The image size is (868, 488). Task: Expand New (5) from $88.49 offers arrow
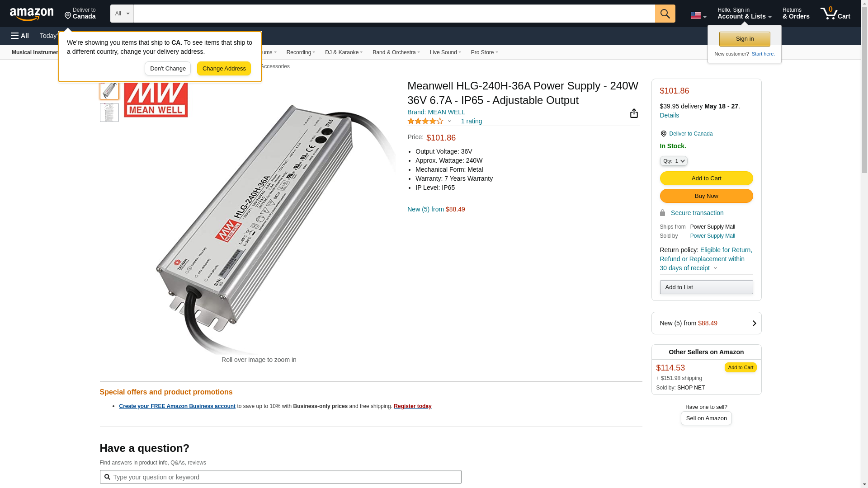(x=754, y=324)
